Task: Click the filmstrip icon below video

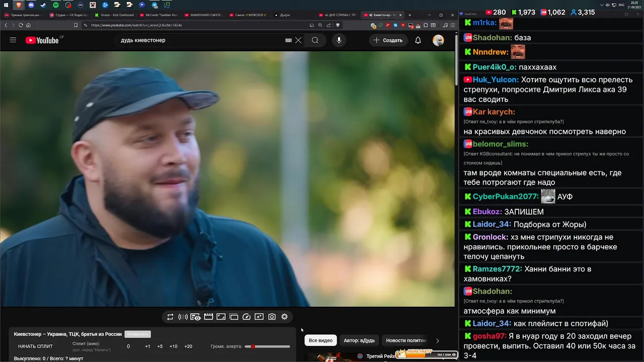Action: pos(233,317)
